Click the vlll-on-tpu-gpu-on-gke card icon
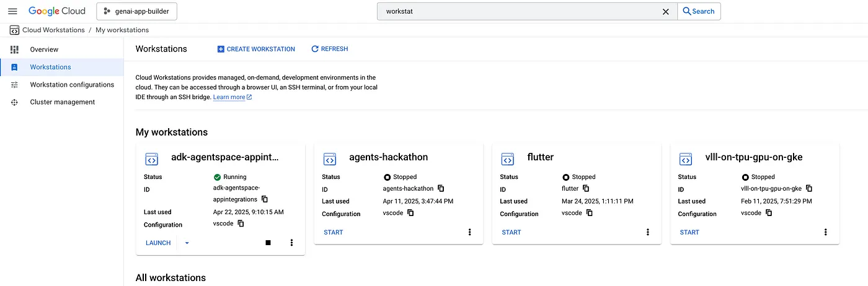Image resolution: width=868 pixels, height=286 pixels. (x=686, y=159)
